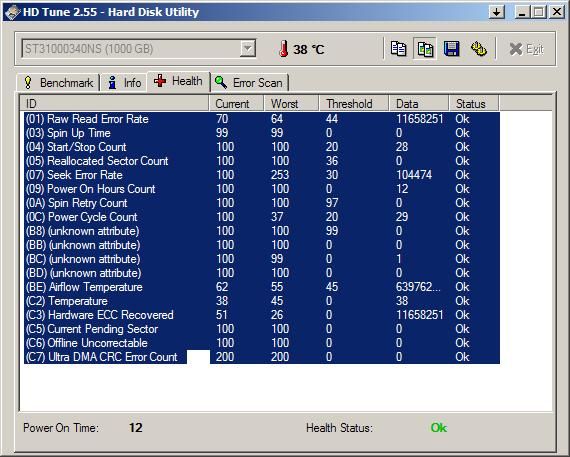
Task: Select the (BC) unknown attribute row
Action: tap(262, 259)
